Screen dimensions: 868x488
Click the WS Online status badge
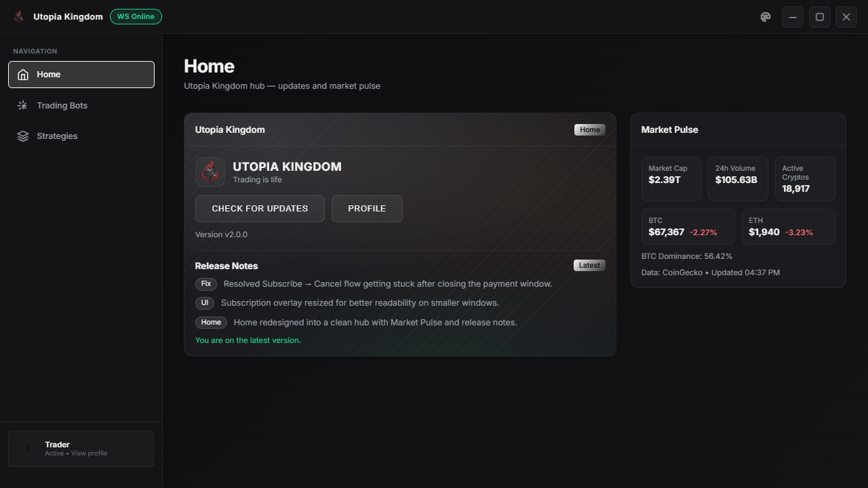click(x=136, y=16)
